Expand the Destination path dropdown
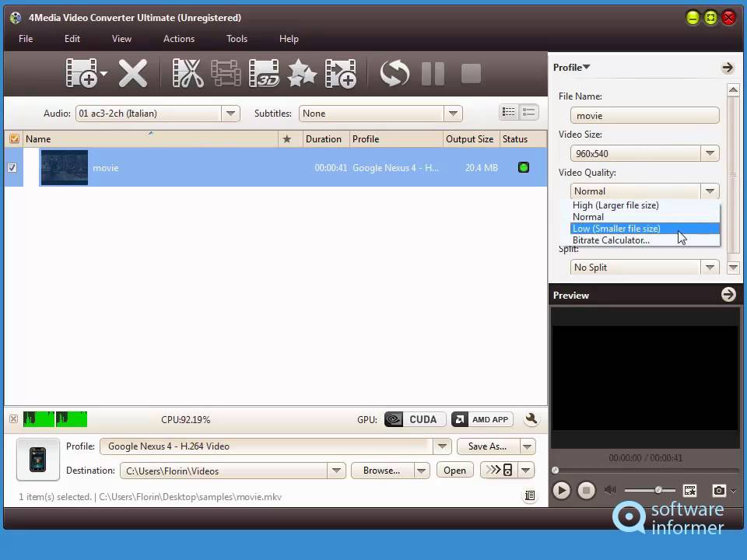The height and width of the screenshot is (560, 747). 336,471
